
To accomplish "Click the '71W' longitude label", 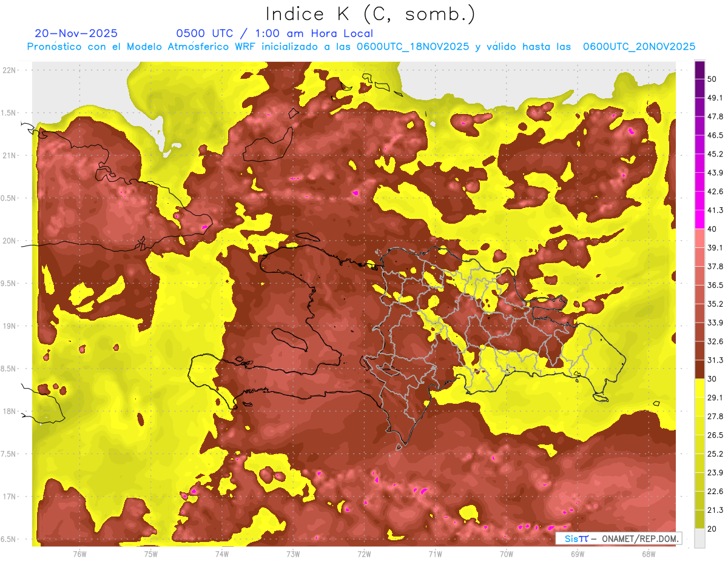I will 435,554.
